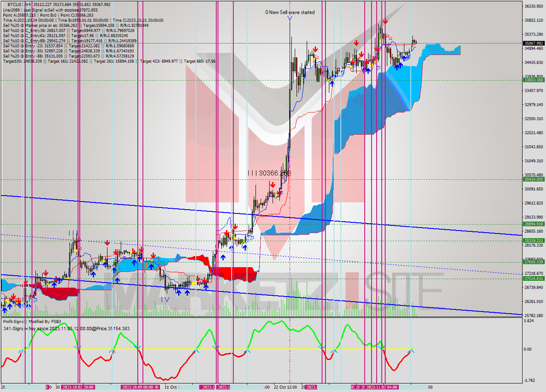The height and width of the screenshot is (392, 546).
Task: Click the 'Entry -88: 35131.005' sell line
Action: (x=70, y=56)
